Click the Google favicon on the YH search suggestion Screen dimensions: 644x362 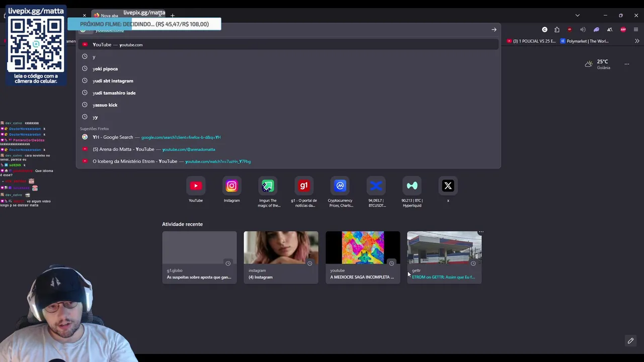point(85,137)
